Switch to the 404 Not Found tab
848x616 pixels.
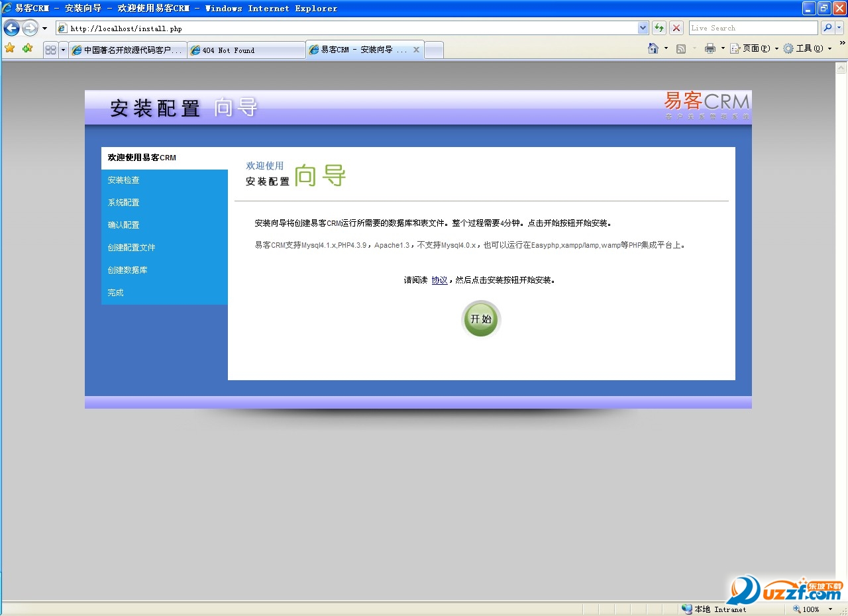[246, 50]
